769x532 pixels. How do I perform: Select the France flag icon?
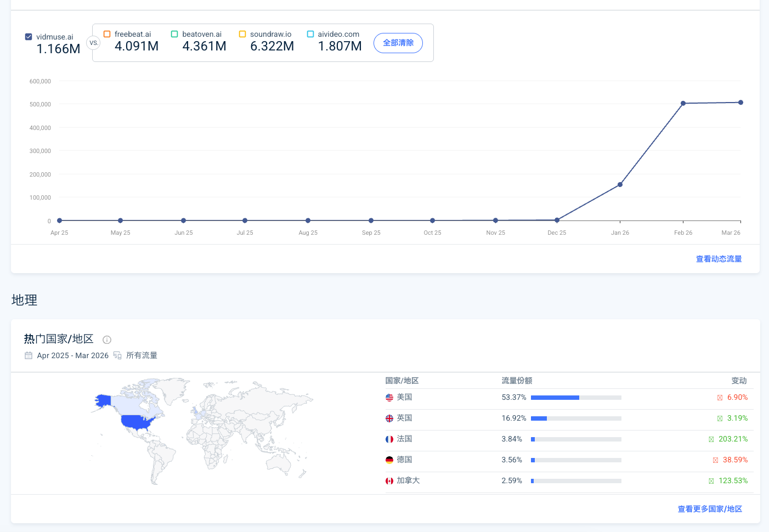pos(389,439)
